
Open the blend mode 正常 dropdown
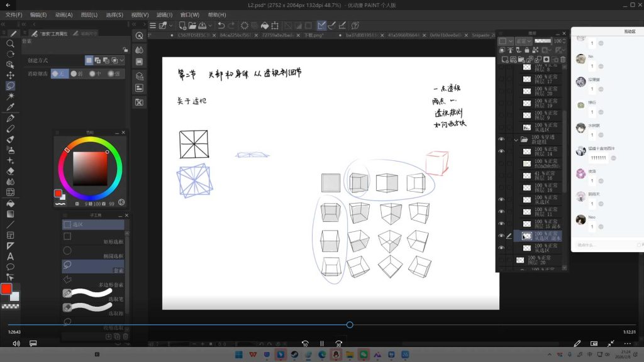(524, 41)
